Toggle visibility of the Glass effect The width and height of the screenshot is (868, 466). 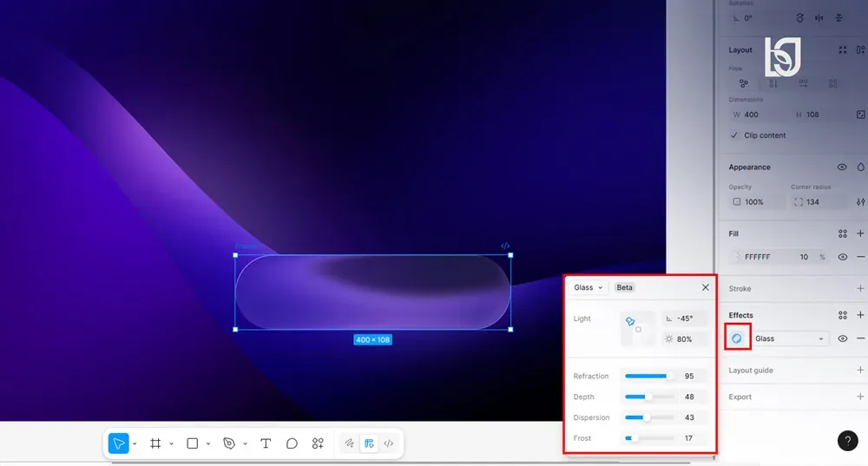[x=843, y=338]
